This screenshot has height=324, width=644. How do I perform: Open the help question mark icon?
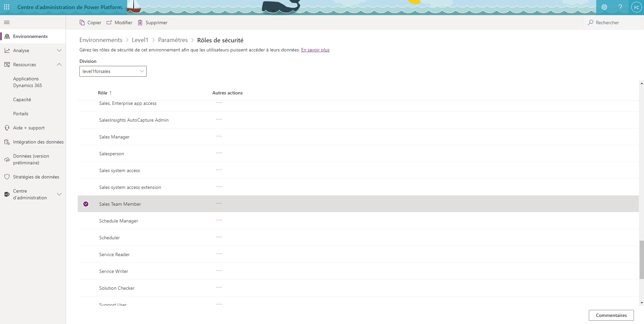coord(620,7)
